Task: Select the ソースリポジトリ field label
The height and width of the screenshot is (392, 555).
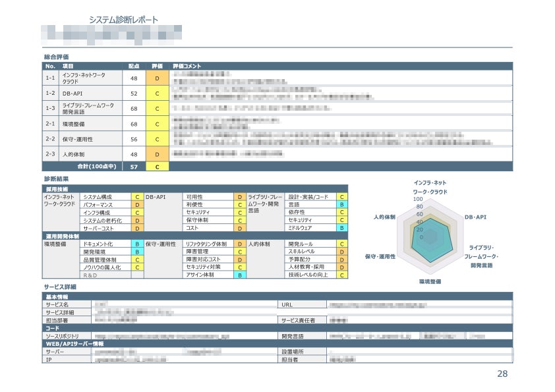Action: click(x=63, y=337)
